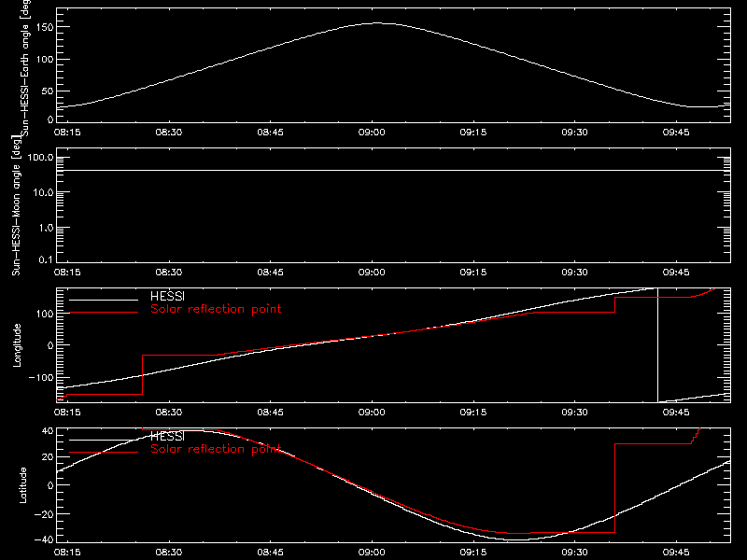Click the 50 tick on Earth angle axis
Image resolution: width=747 pixels, height=560 pixels.
[x=48, y=91]
